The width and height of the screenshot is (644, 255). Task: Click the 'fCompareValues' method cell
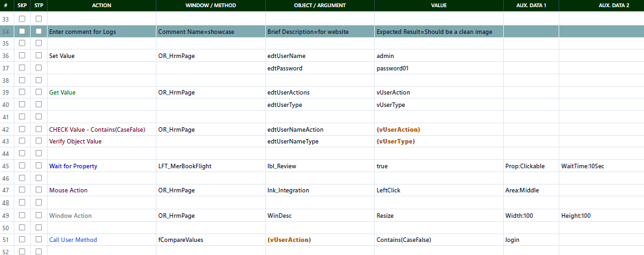click(211, 239)
